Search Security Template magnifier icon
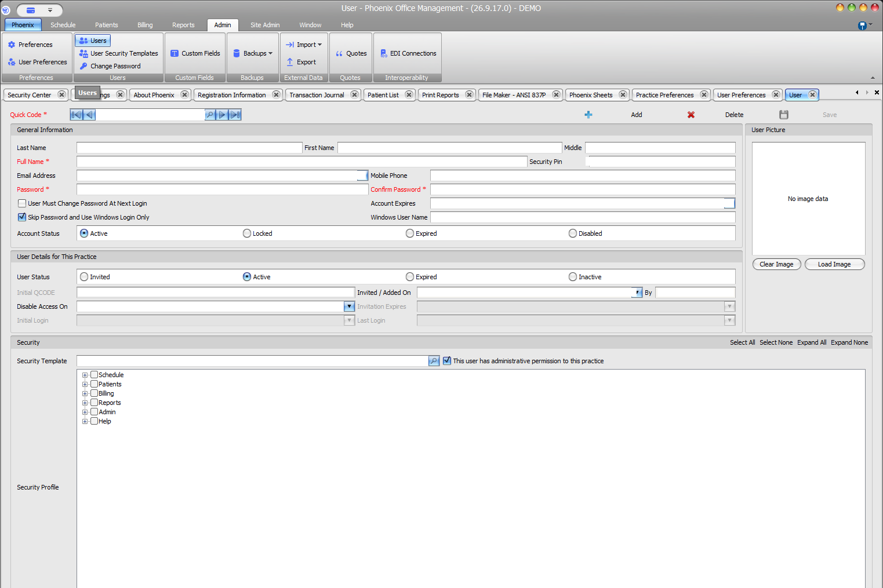 point(434,361)
